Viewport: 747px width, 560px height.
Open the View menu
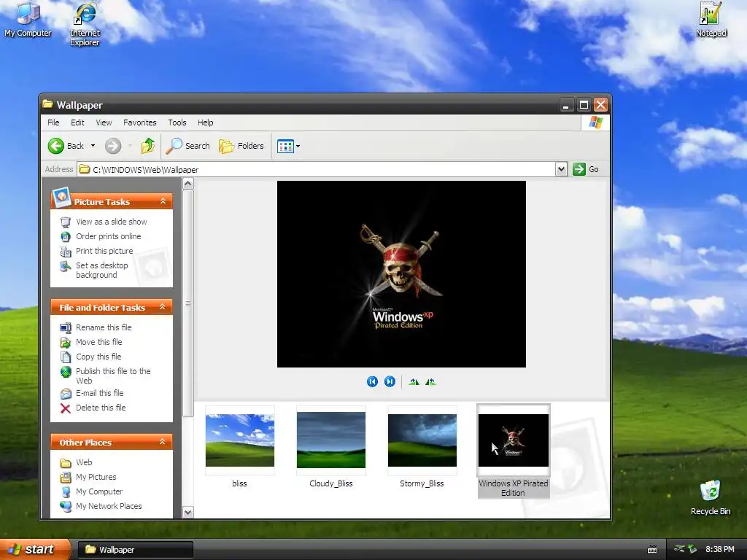[x=104, y=122]
